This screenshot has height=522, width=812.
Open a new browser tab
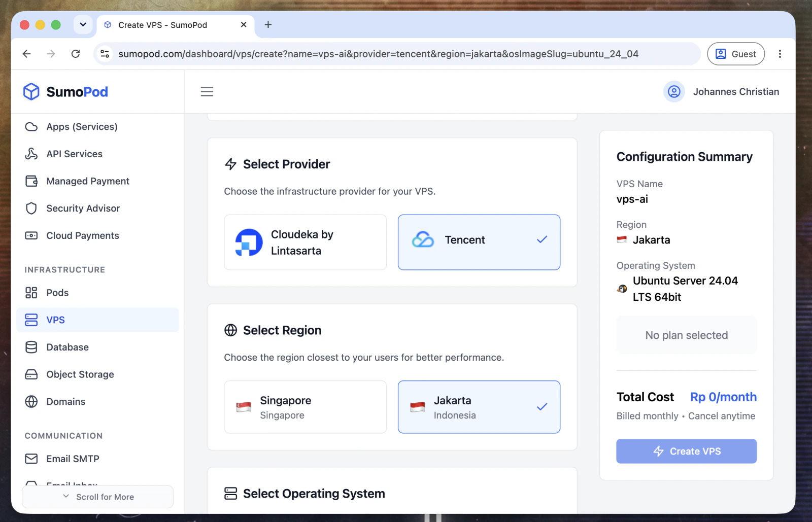point(268,25)
